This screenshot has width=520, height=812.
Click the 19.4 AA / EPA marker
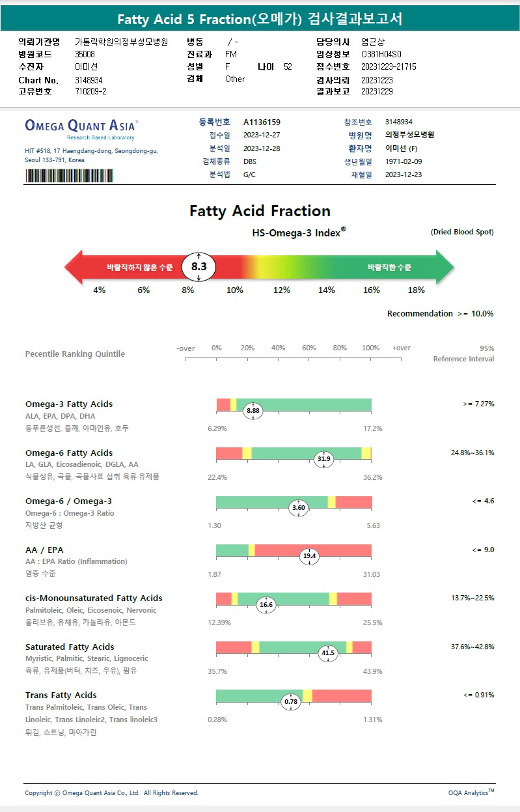click(309, 555)
